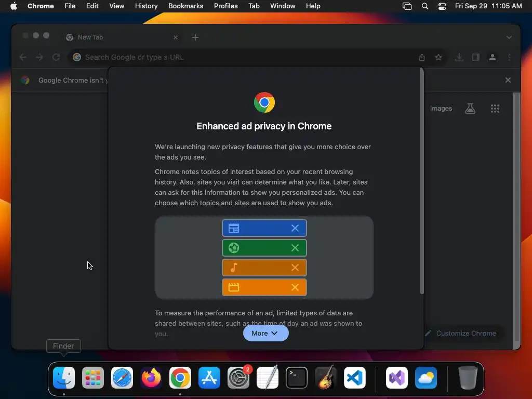Open the View menu
This screenshot has height=399, width=532.
click(116, 6)
